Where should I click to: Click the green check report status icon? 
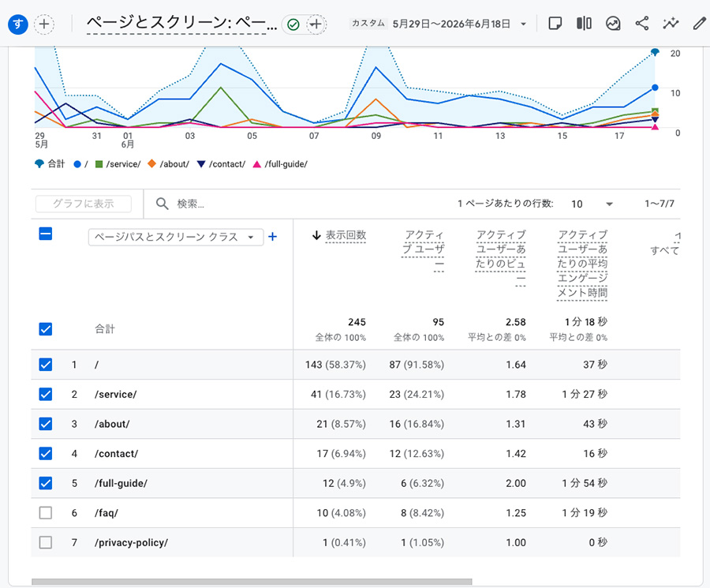click(293, 24)
